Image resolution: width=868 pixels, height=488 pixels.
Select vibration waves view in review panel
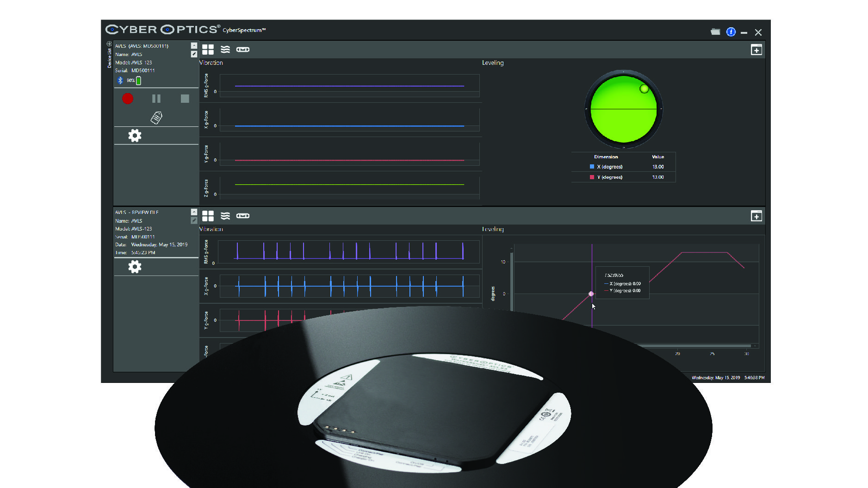pos(225,216)
